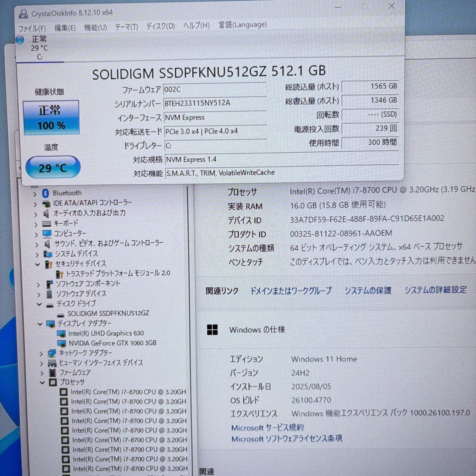The width and height of the screenshot is (476, 476).
Task: Expand the キーボード node
Action: pyautogui.click(x=36, y=225)
